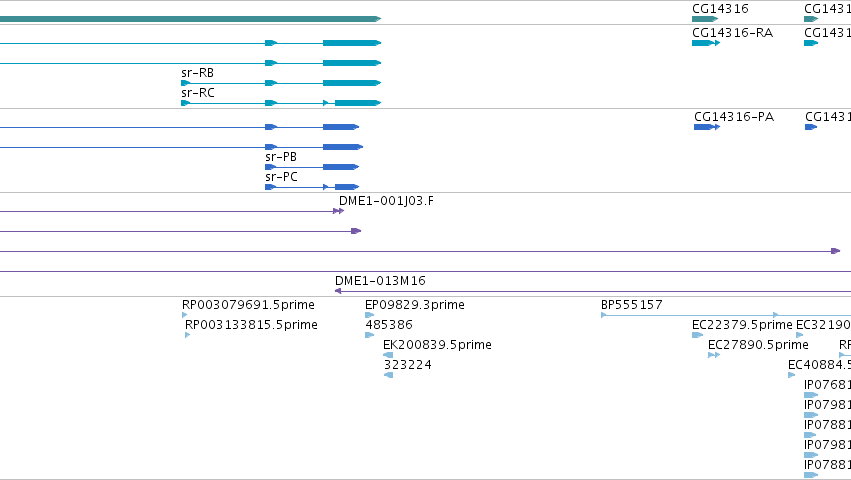The height and width of the screenshot is (480, 851).
Task: Select the DME1-001J03.F double-arrow end
Action: point(339,211)
